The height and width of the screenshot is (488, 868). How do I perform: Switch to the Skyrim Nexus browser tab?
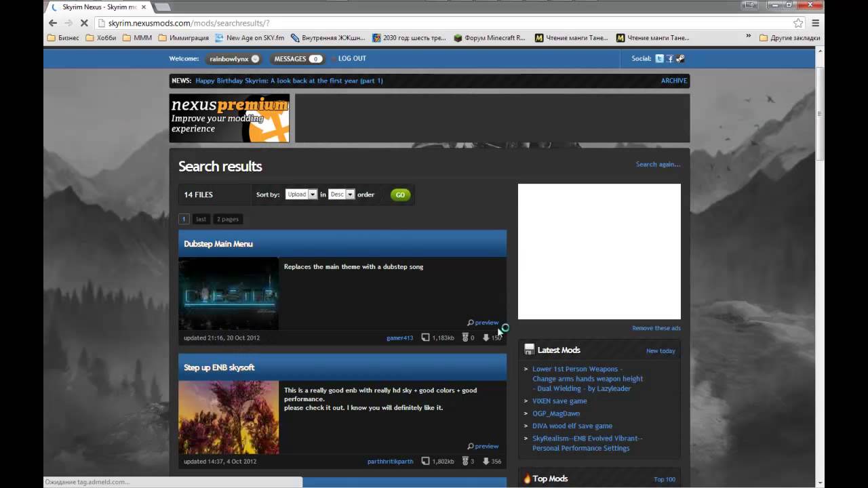99,7
